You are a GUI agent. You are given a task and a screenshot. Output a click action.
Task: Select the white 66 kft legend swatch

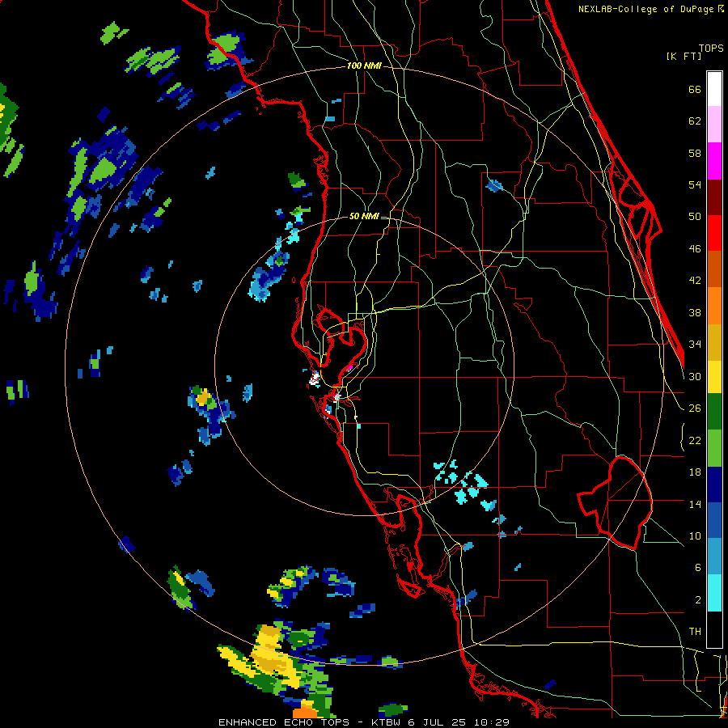tap(714, 89)
